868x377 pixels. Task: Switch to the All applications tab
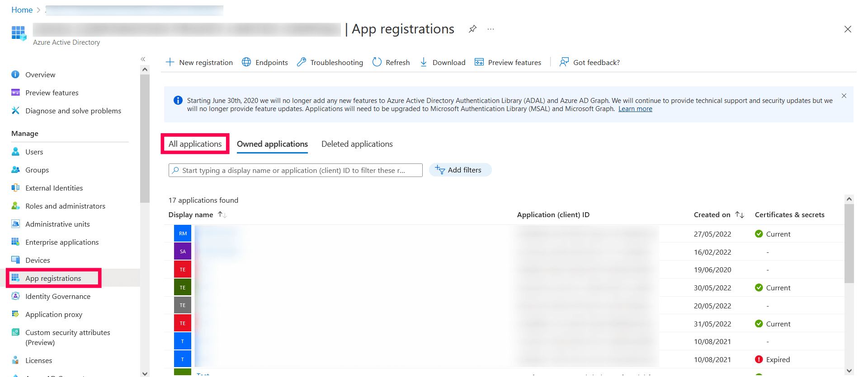click(x=195, y=144)
